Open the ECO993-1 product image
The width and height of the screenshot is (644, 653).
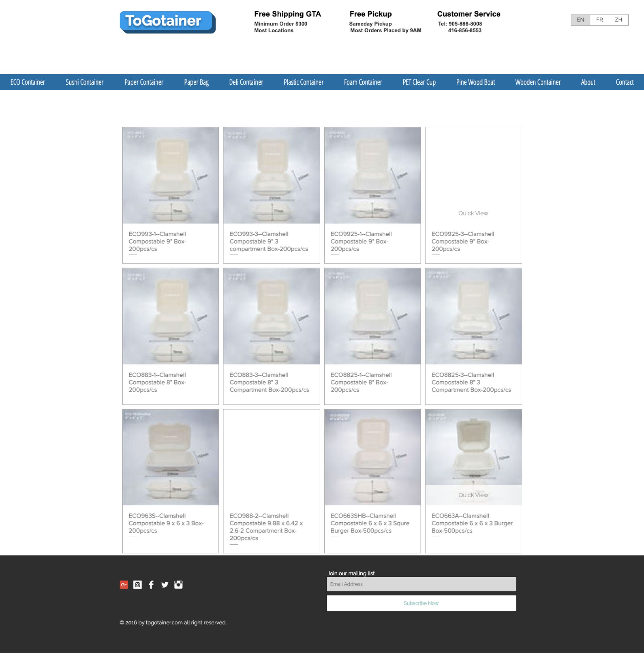170,175
